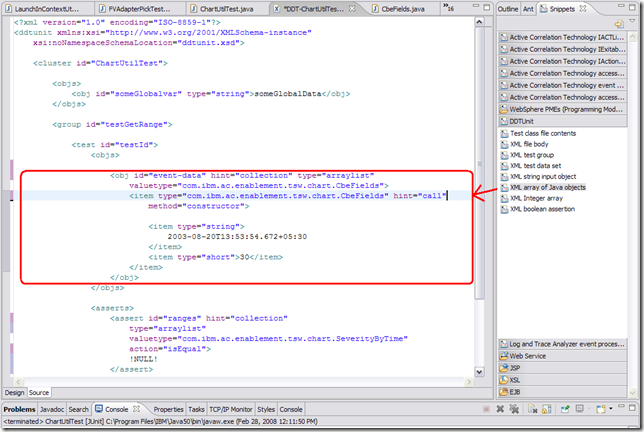This screenshot has width=644, height=432.
Task: Click the Snippets list scroll down arrow
Action: tap(632, 393)
